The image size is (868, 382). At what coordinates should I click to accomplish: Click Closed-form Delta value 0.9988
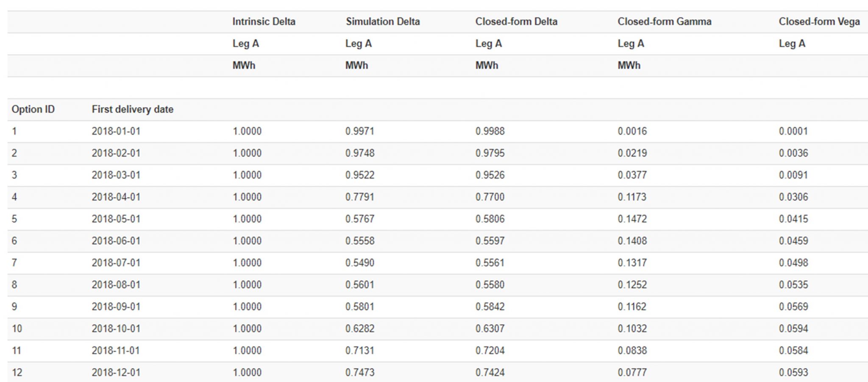490,131
